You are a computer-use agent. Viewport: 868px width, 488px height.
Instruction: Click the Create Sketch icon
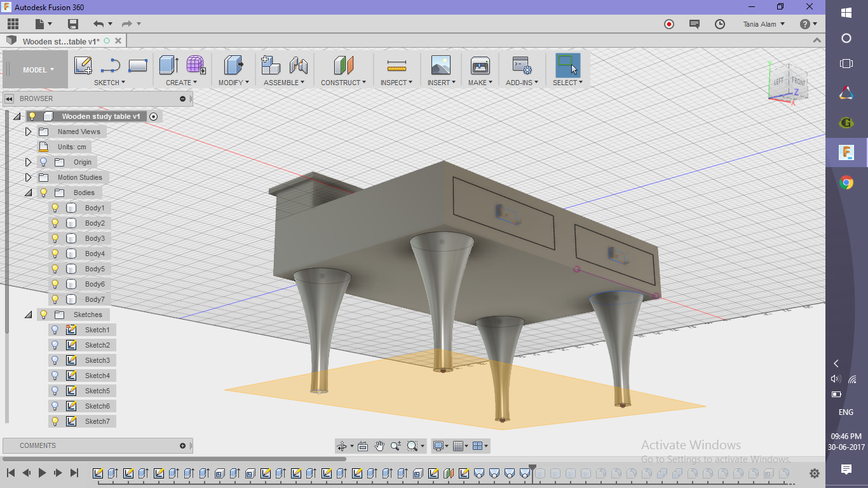(83, 65)
